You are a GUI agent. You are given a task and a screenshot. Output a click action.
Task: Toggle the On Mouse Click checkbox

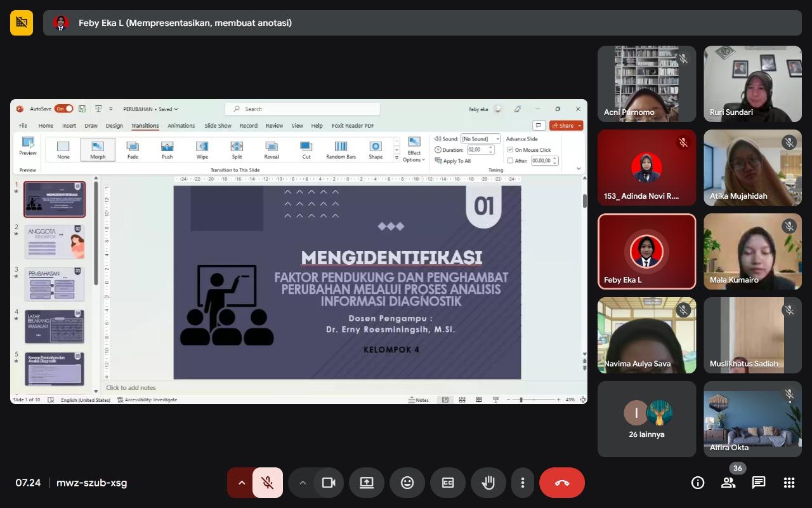[511, 150]
